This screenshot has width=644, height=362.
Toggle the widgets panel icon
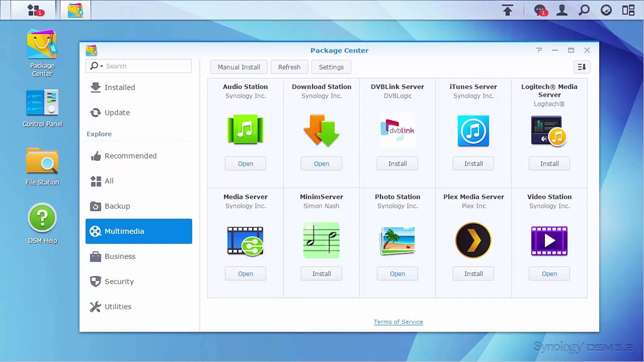pyautogui.click(x=628, y=10)
